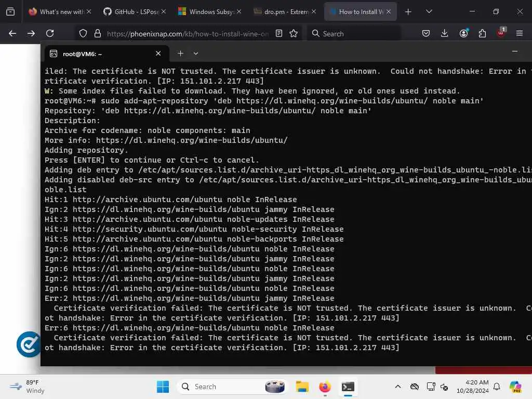Minimize the terminal window
This screenshot has width=532, height=399.
(515, 51)
